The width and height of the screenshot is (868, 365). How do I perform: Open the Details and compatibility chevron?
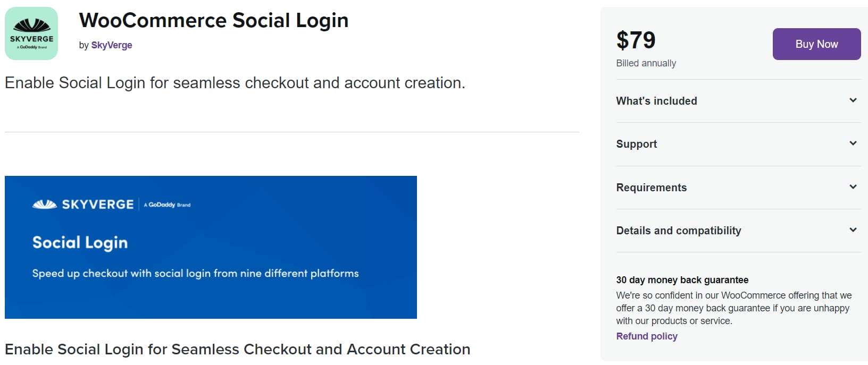click(853, 230)
